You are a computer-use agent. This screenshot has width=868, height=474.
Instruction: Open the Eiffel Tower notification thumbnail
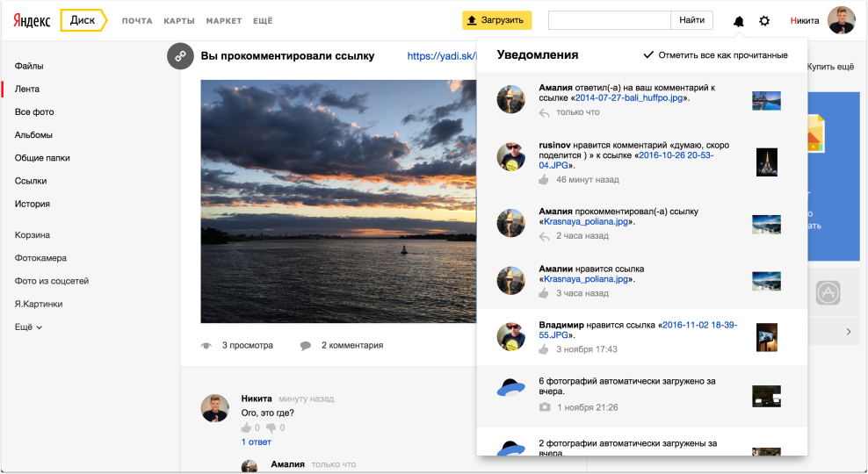pos(766,162)
